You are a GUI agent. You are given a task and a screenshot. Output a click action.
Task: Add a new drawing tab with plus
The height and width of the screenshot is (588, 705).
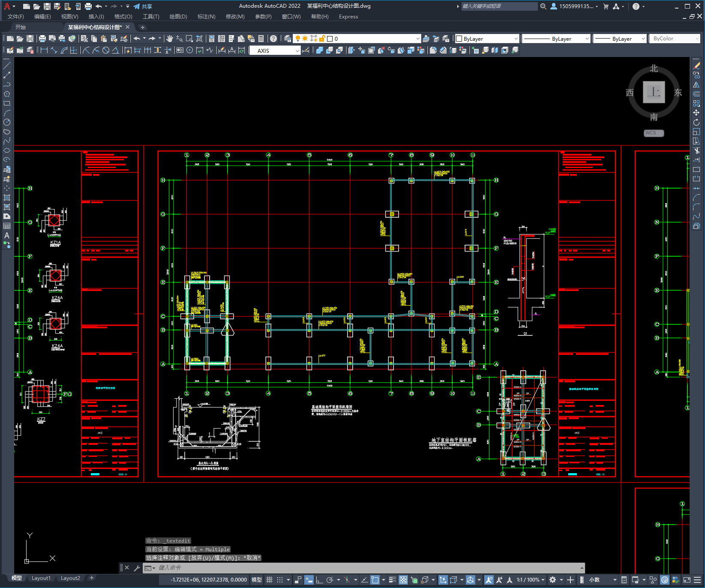143,27
